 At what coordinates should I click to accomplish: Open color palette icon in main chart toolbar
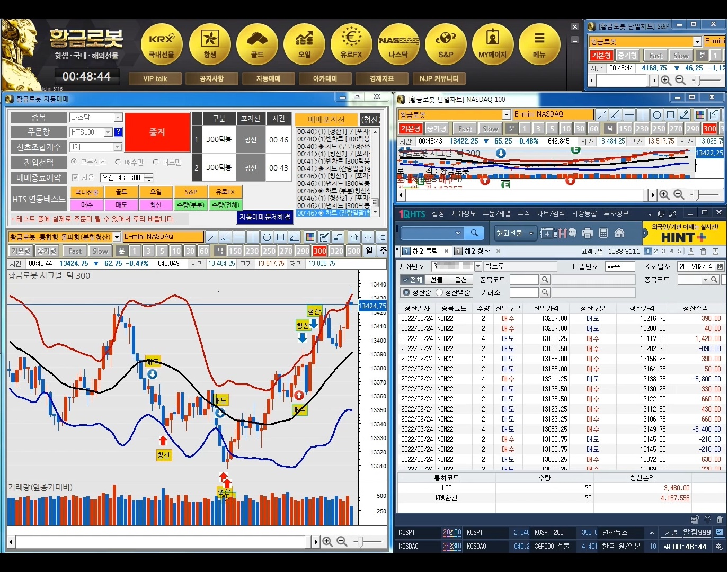pos(310,237)
